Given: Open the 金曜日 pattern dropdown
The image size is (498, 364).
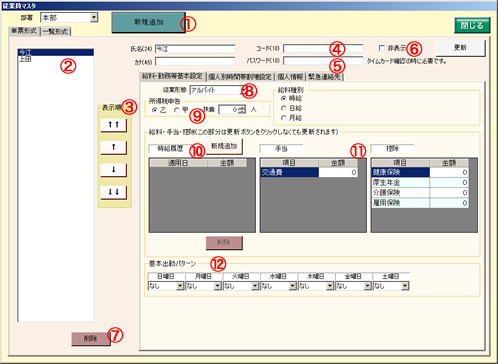Looking at the screenshot, I should [353, 286].
